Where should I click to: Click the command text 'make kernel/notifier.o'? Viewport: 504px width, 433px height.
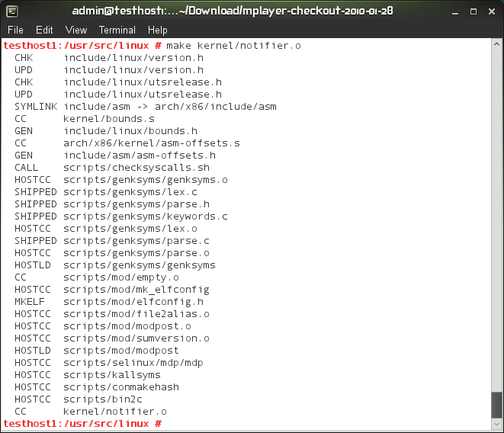(233, 46)
